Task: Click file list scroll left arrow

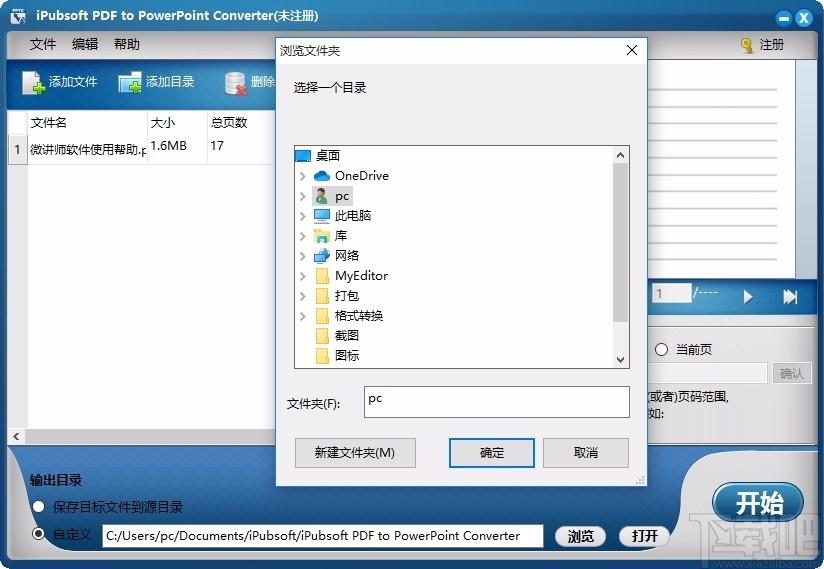Action: pyautogui.click(x=16, y=437)
